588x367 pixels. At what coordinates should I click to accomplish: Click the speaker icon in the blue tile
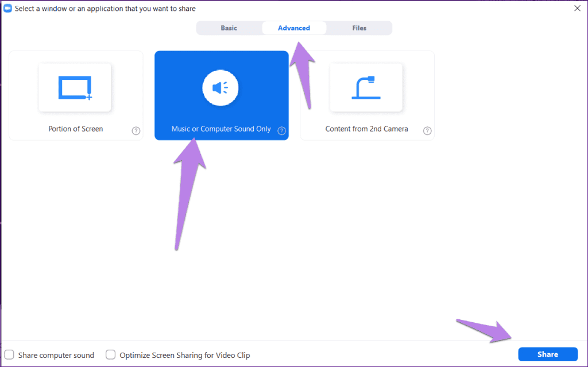(221, 87)
